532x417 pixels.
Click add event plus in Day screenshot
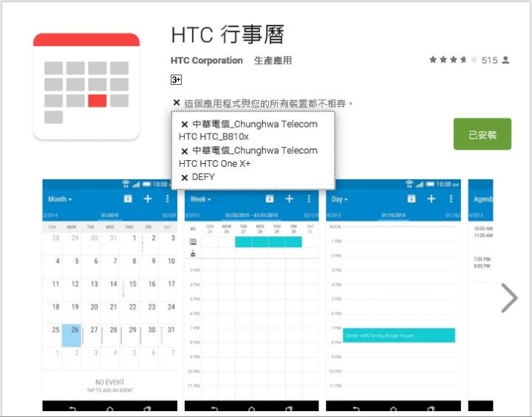tap(431, 199)
